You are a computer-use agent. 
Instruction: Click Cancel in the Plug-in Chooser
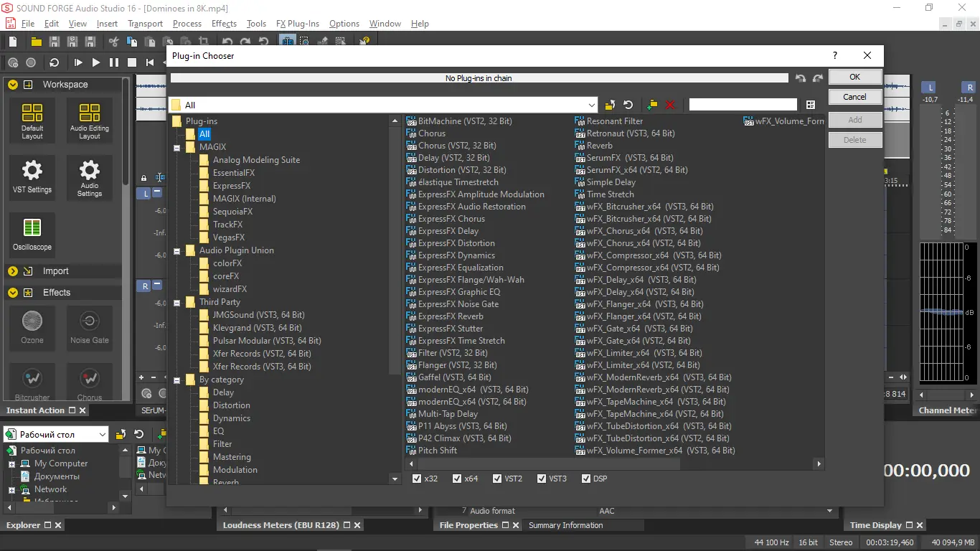click(x=854, y=97)
